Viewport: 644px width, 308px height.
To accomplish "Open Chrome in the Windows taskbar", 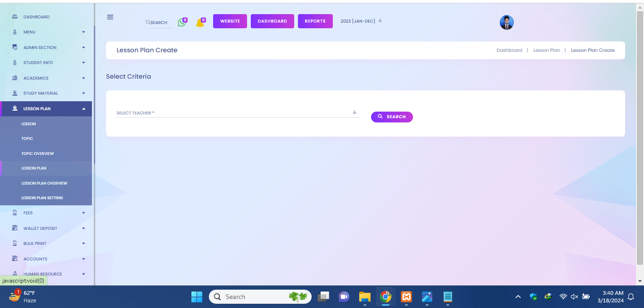I will [x=386, y=297].
